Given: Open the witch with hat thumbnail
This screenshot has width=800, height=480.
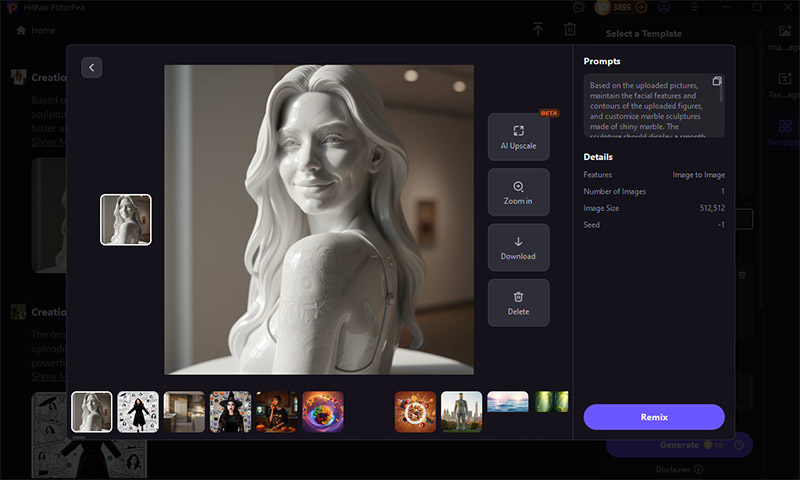Looking at the screenshot, I should click(x=230, y=412).
